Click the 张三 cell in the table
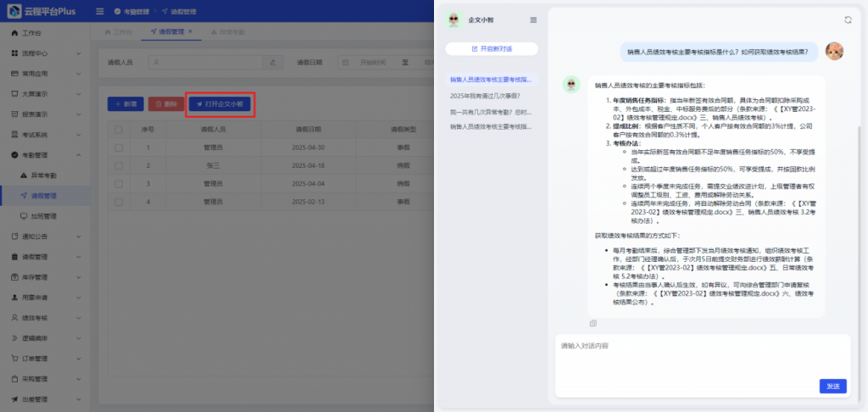This screenshot has width=868, height=412. click(213, 165)
